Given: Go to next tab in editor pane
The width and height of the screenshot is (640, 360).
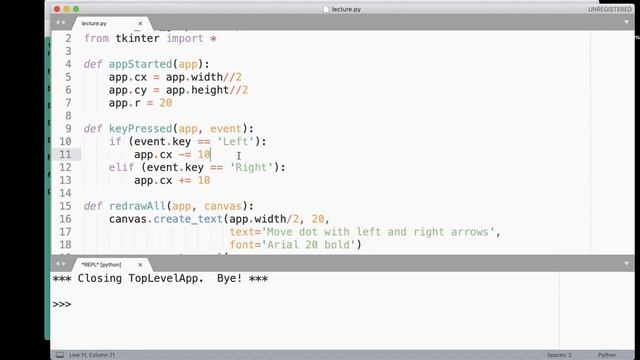Looking at the screenshot, I should point(64,22).
